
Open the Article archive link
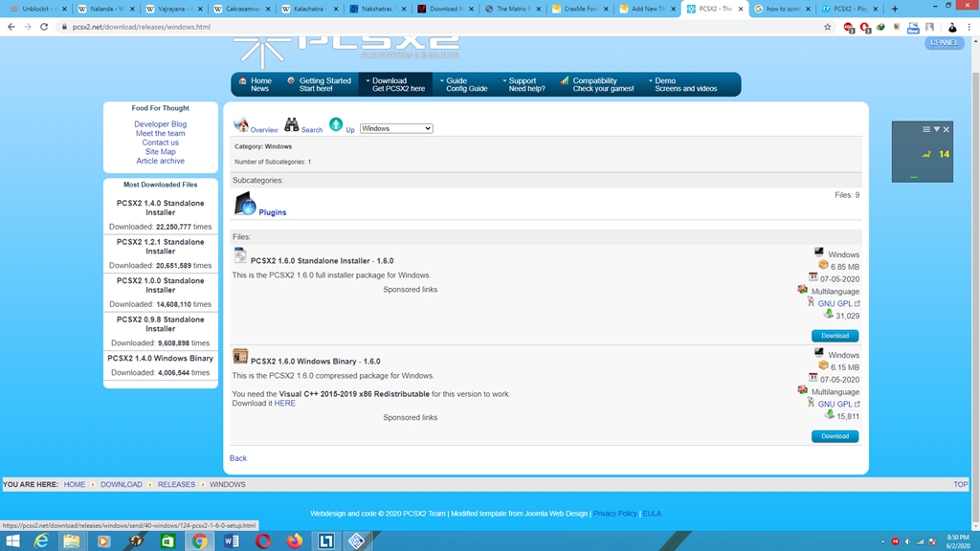click(160, 161)
